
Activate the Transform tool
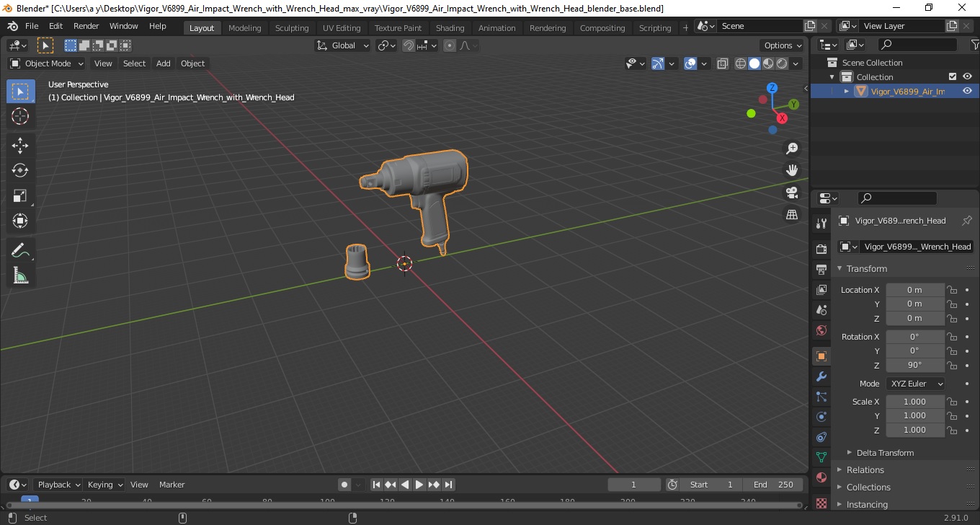pyautogui.click(x=20, y=221)
